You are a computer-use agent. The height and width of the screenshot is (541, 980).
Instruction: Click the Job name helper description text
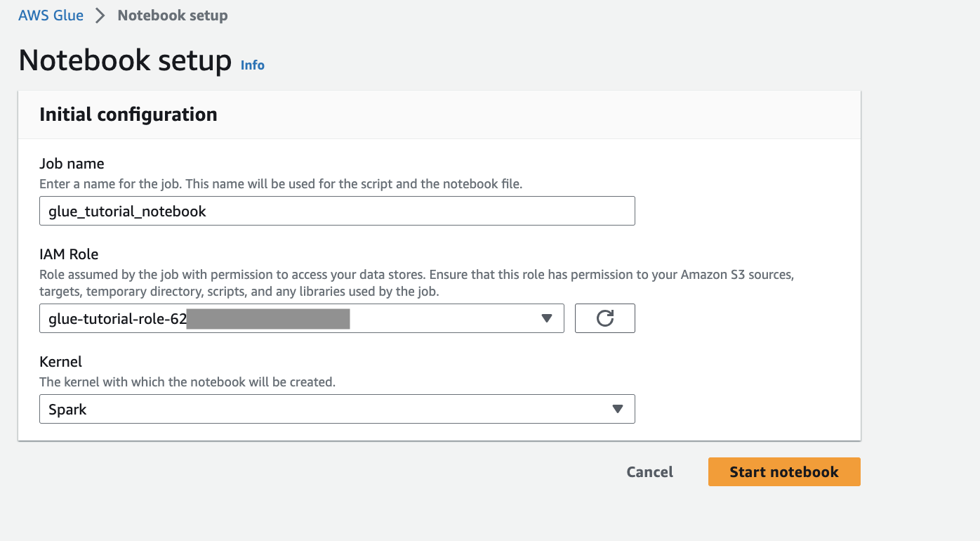point(281,184)
